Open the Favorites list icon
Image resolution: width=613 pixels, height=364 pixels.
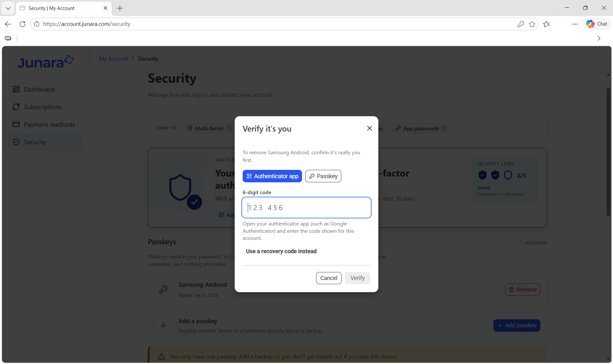(x=547, y=24)
